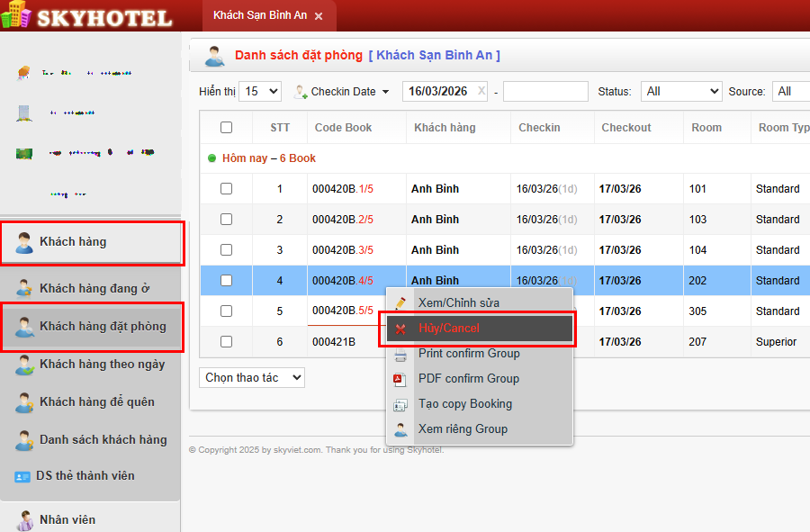This screenshot has height=532, width=810.
Task: Click the person icon beside Xem riêng Group
Action: [399, 429]
